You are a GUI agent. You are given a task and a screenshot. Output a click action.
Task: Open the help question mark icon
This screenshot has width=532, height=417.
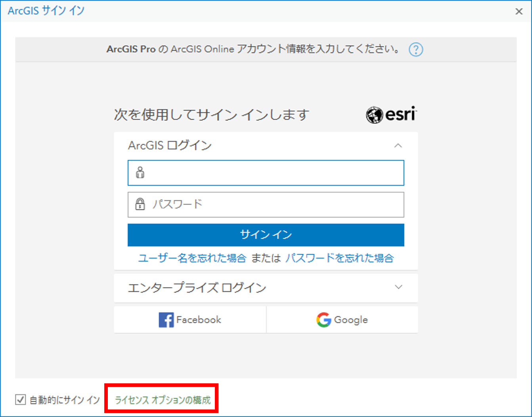point(416,50)
